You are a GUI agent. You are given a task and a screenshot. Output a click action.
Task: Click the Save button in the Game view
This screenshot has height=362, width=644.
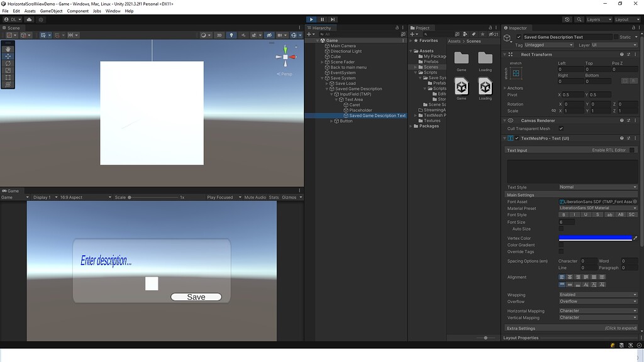coord(196,297)
